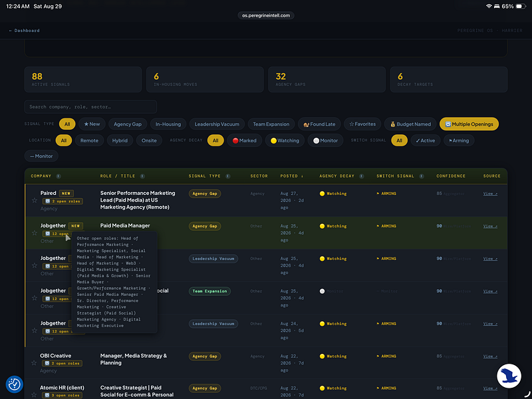Select the All chip for Signal Type

[67, 124]
